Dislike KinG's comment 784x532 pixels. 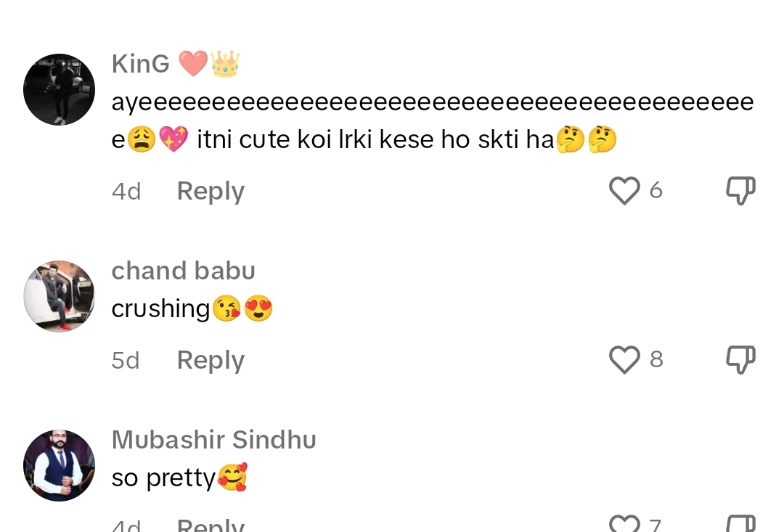(740, 191)
